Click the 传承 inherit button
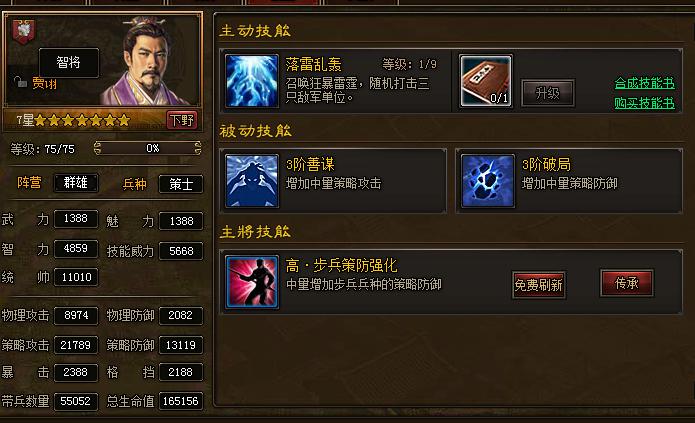This screenshot has width=695, height=423. (x=627, y=283)
